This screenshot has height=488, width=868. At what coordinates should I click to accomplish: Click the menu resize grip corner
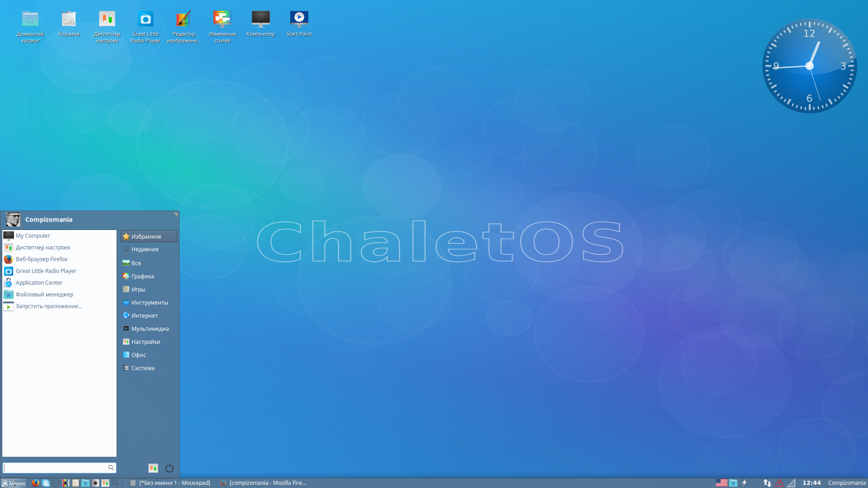pyautogui.click(x=175, y=215)
